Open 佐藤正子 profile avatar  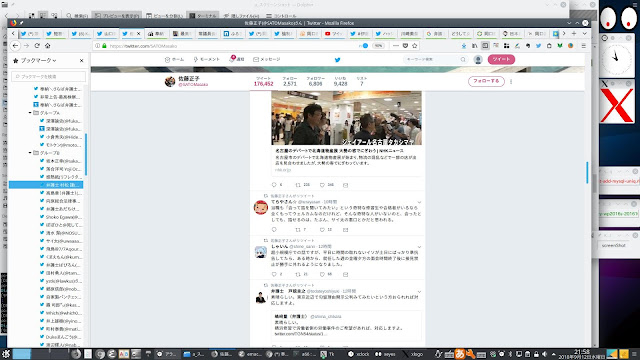(x=170, y=81)
